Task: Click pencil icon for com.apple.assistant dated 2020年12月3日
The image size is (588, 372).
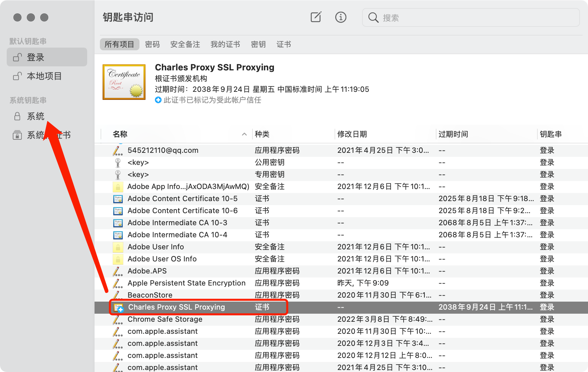Action: click(x=118, y=344)
